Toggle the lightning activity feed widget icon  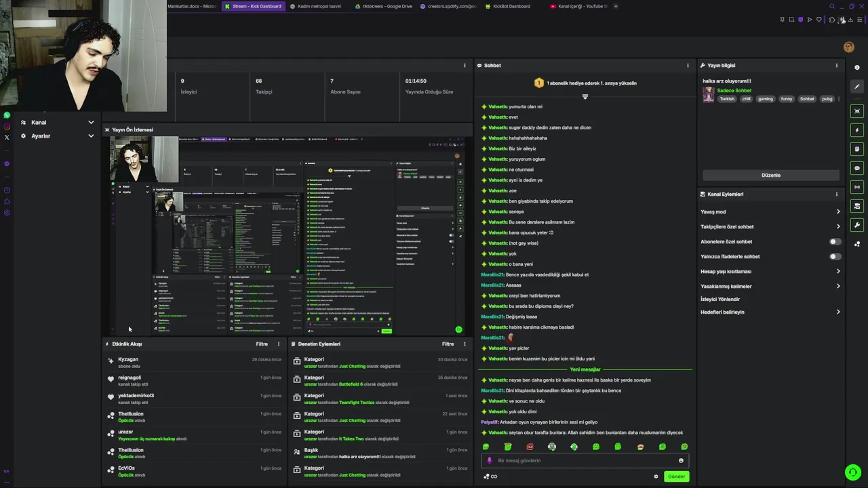(x=857, y=130)
